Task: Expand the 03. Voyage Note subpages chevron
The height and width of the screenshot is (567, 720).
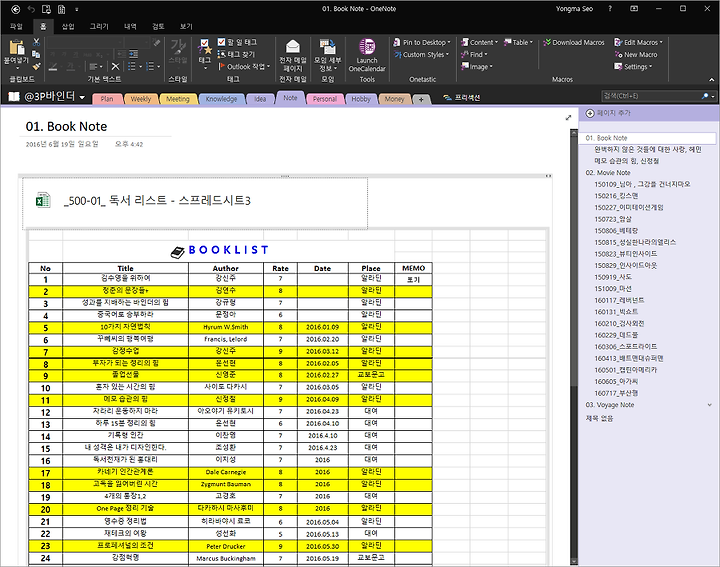Action: (x=710, y=405)
